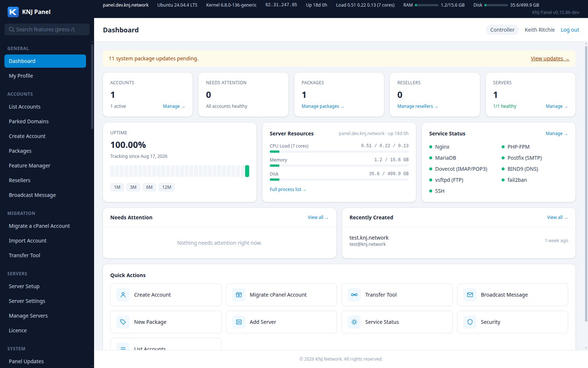Click the latest green uptime bar
The image size is (588, 368).
[x=247, y=171]
